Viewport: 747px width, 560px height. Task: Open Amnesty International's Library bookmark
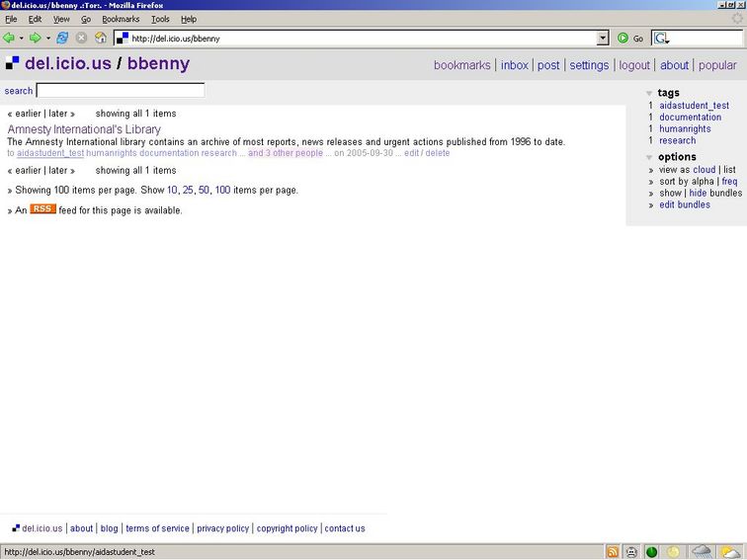tap(84, 129)
